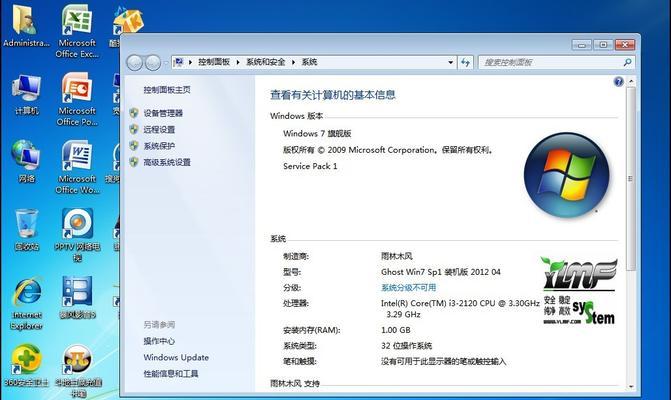
Task: Open Windows Update link
Action: [x=176, y=357]
